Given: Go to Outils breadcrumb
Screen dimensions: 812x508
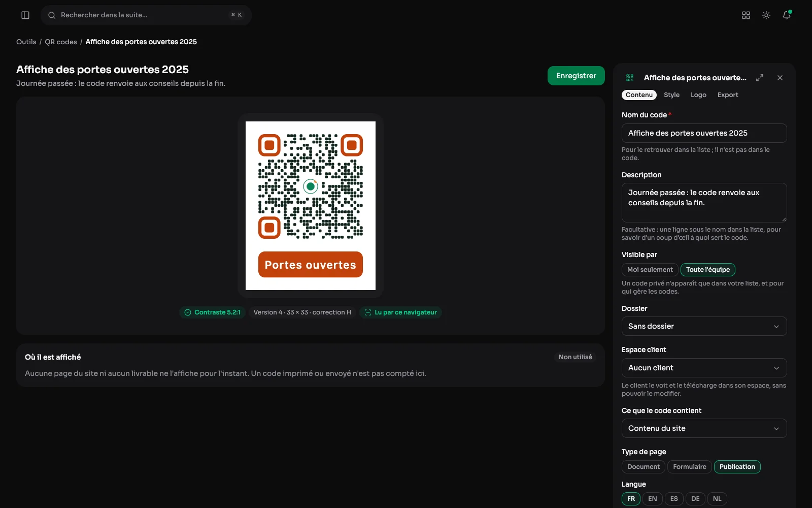Looking at the screenshot, I should [x=26, y=42].
